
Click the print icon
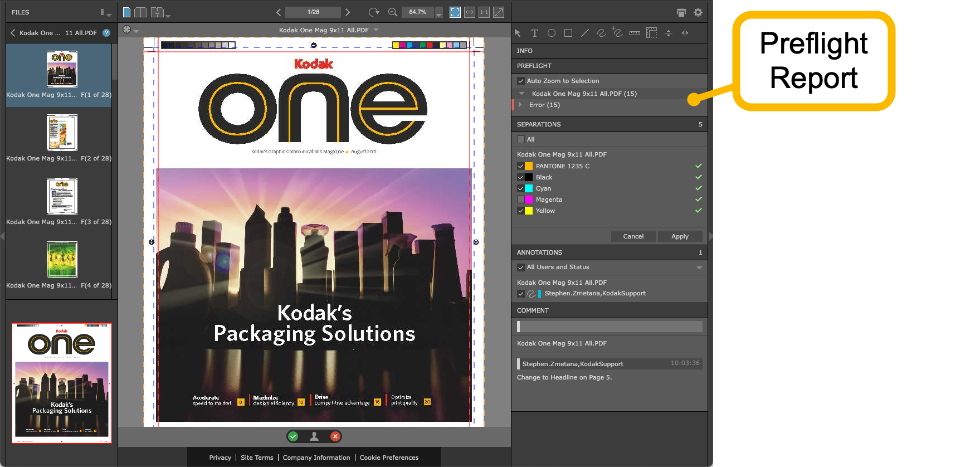pos(681,12)
